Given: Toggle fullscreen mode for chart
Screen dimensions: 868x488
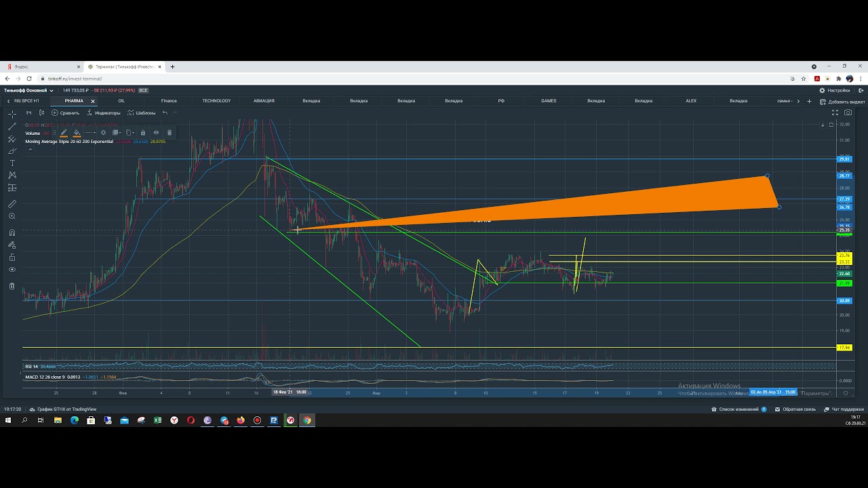Looking at the screenshot, I should pos(835,113).
